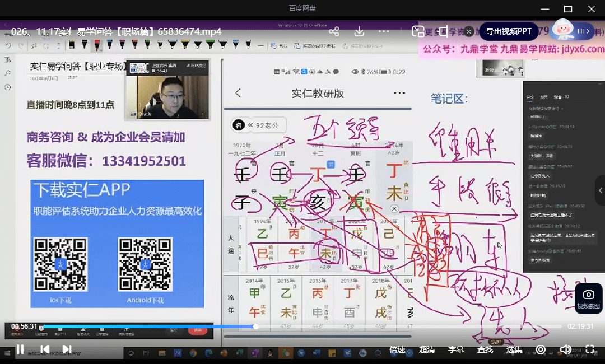Open the 查找 search option
Image resolution: width=605 pixels, height=364 pixels.
coord(485,349)
